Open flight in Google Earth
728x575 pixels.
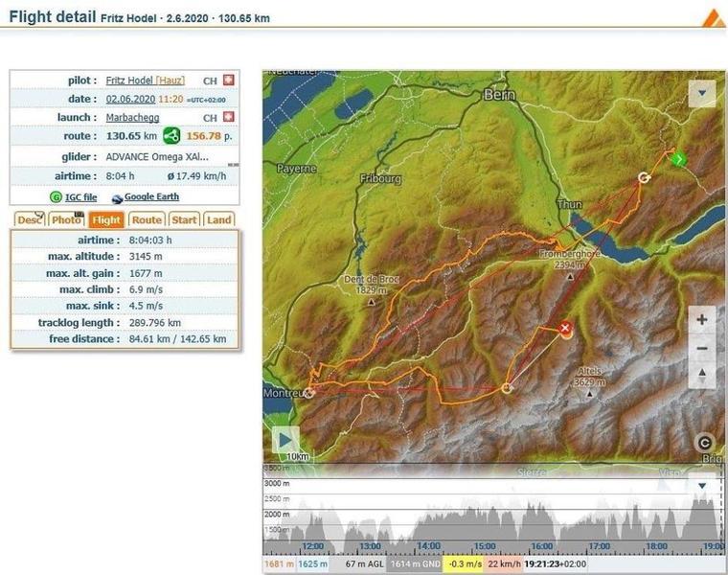150,196
